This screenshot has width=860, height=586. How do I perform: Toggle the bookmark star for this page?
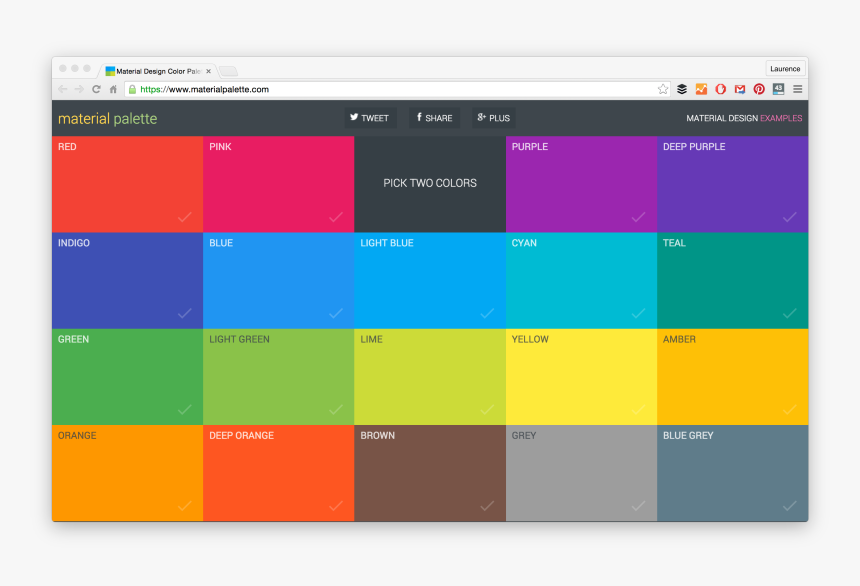pyautogui.click(x=662, y=89)
